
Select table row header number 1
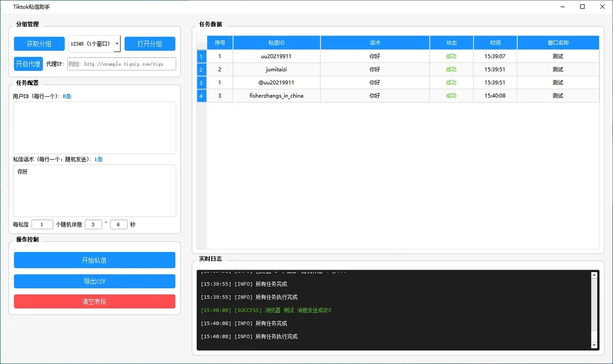(x=202, y=57)
